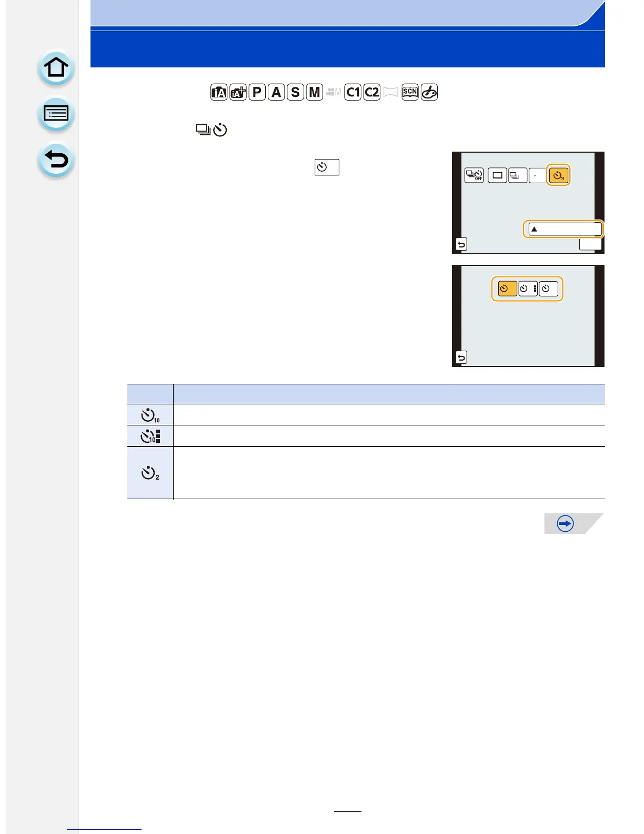Screen dimensions: 644x834
Task: Click the C1 custom mode icon
Action: (x=353, y=92)
